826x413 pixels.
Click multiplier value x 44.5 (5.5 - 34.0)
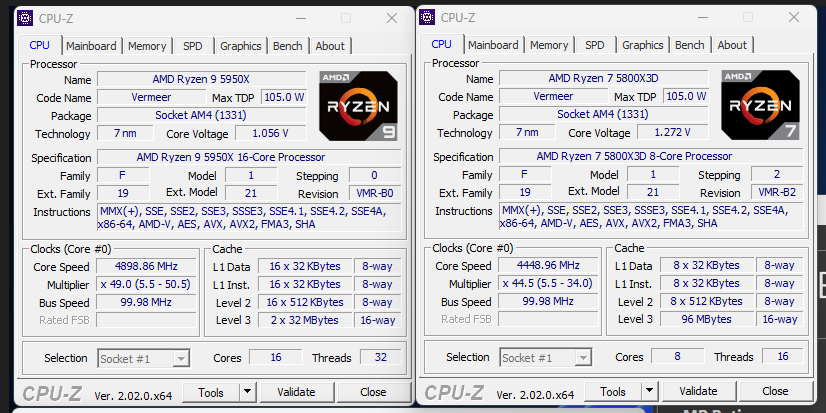coord(548,283)
